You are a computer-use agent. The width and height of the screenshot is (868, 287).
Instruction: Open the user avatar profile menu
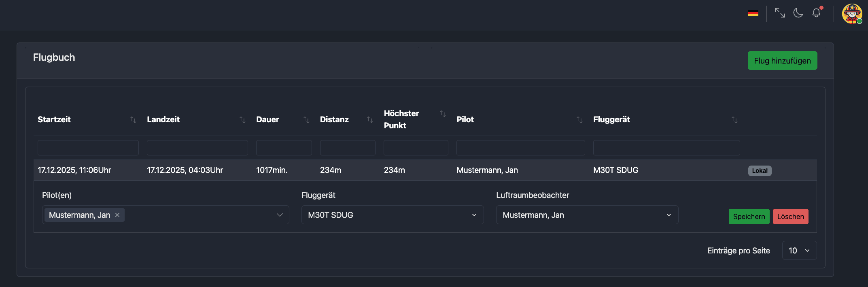tap(852, 14)
